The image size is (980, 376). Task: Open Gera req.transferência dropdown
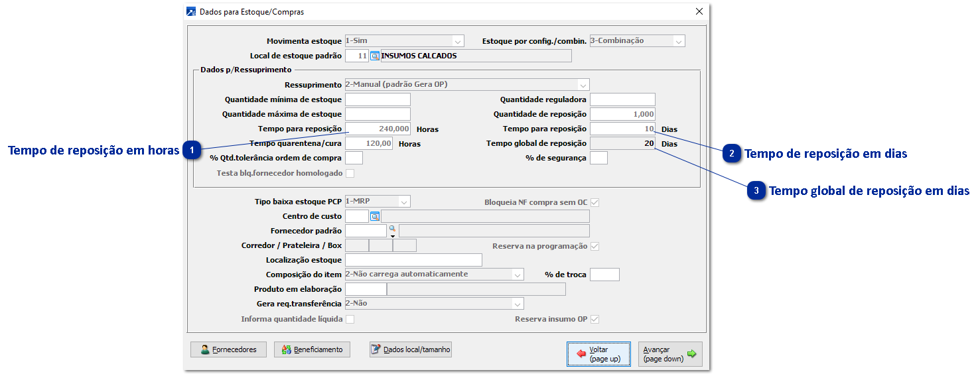(517, 304)
